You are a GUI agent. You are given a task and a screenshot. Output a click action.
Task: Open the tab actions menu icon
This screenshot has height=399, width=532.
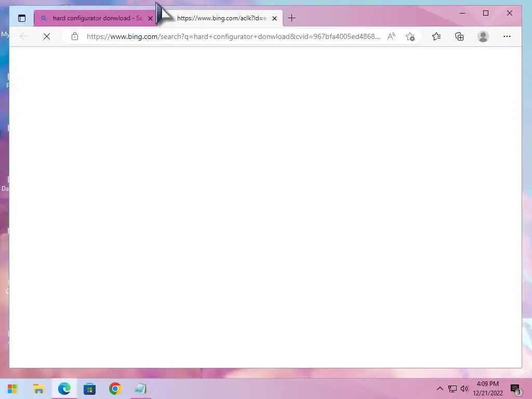pyautogui.click(x=22, y=18)
